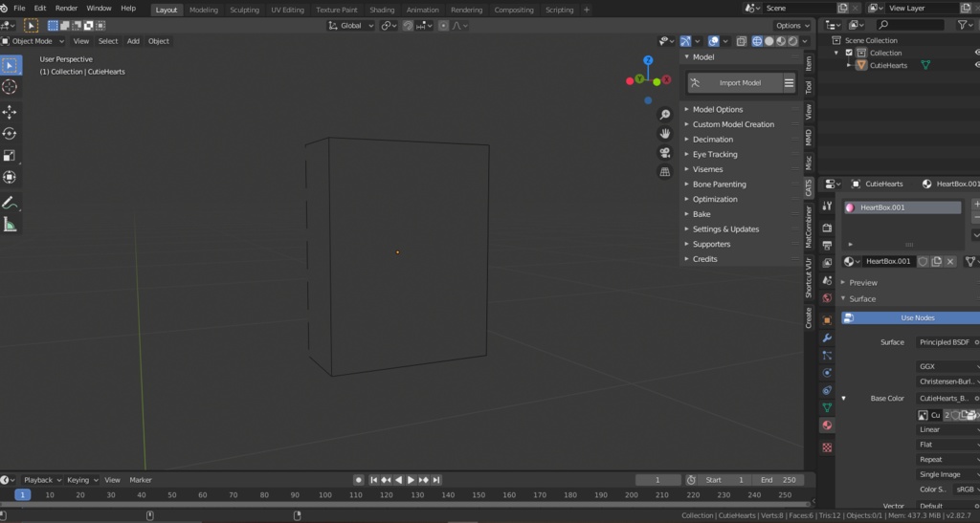
Task: Open Object Mode dropdown
Action: point(33,41)
